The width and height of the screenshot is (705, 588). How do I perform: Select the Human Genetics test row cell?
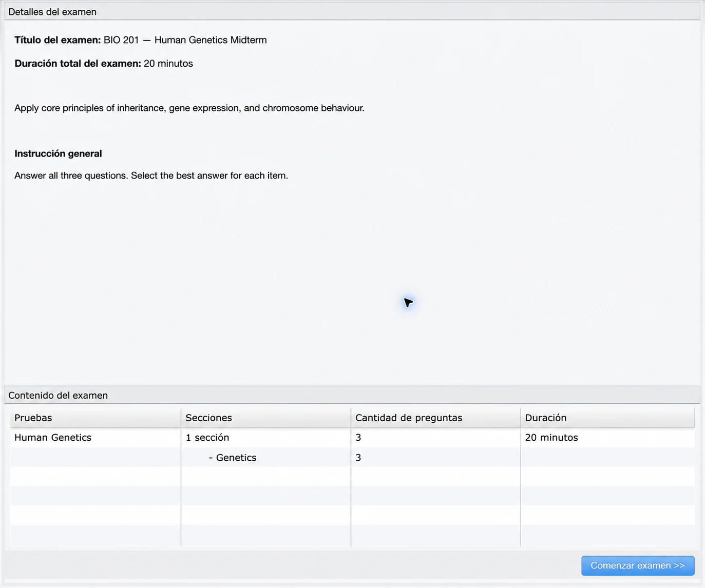tap(96, 438)
